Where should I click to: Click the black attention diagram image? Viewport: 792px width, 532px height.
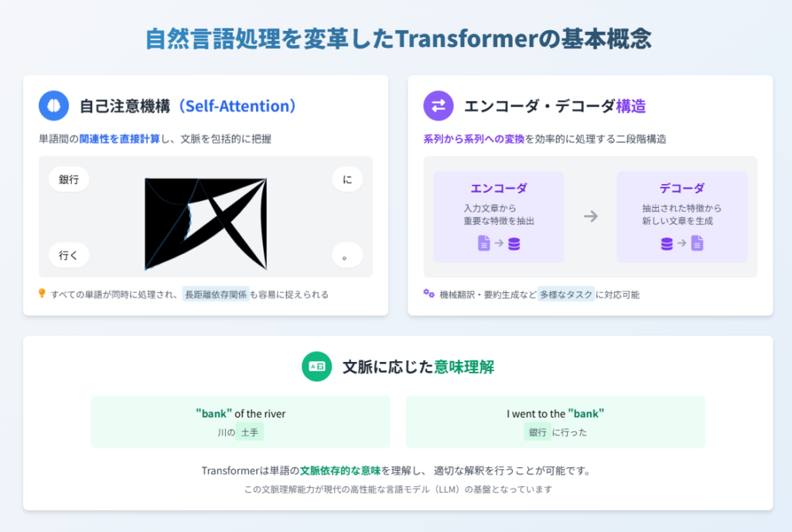206,223
